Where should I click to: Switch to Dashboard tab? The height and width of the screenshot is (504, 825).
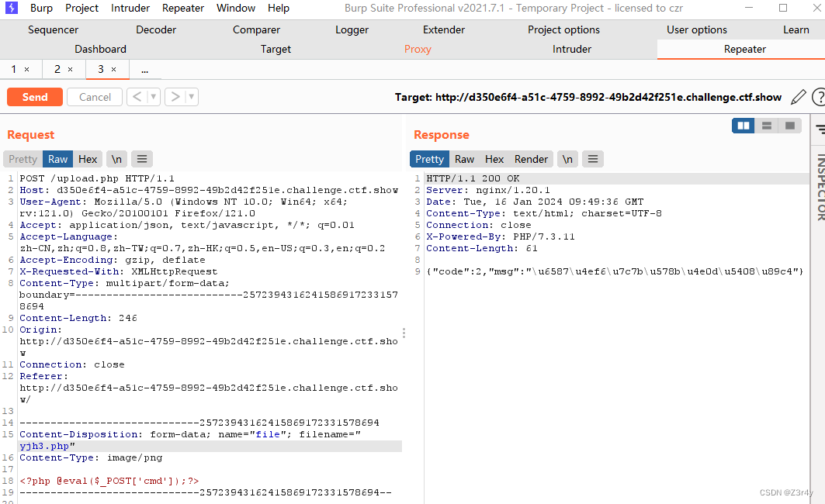tap(100, 49)
